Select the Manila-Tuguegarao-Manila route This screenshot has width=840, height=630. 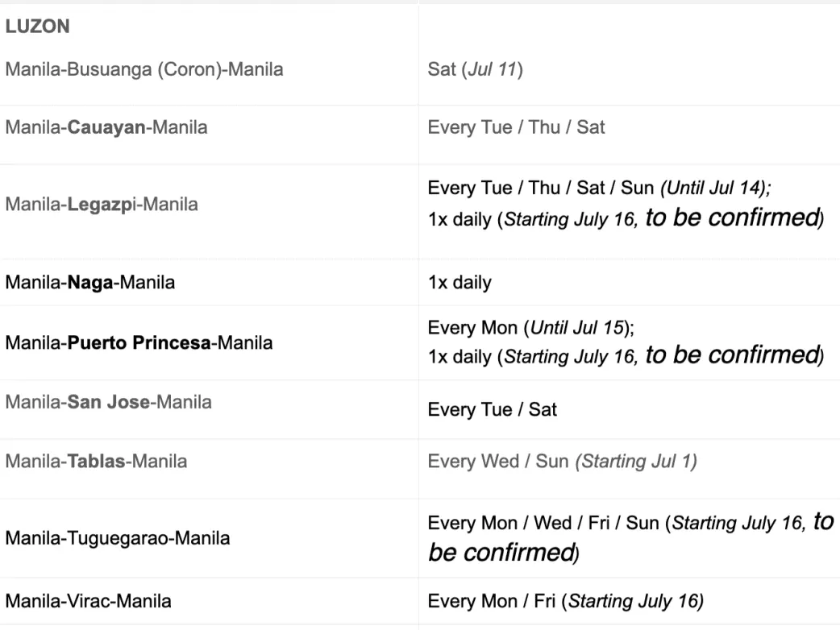click(118, 538)
